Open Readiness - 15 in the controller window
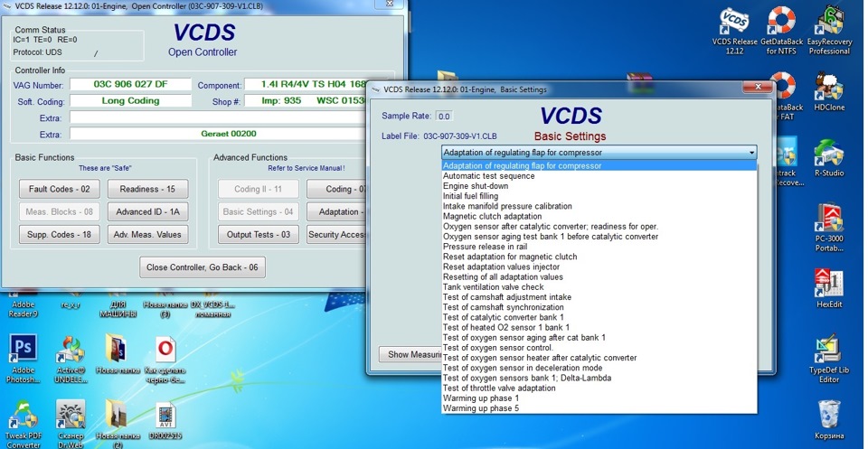 tap(147, 189)
